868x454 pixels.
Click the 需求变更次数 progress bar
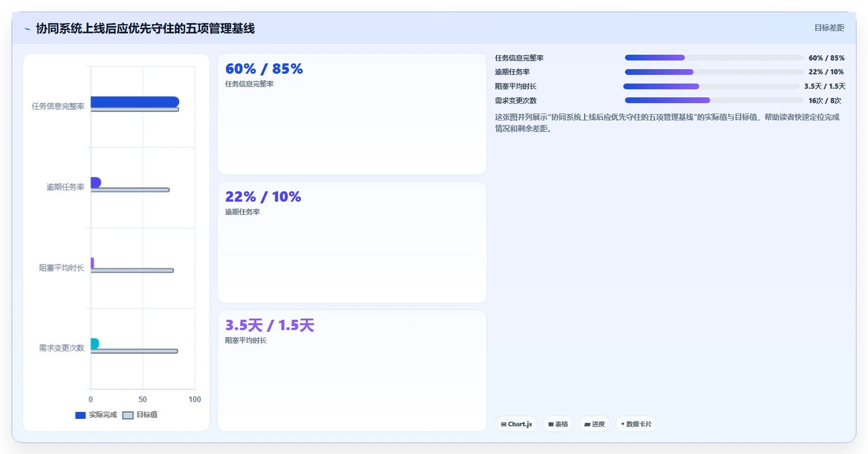click(x=714, y=100)
